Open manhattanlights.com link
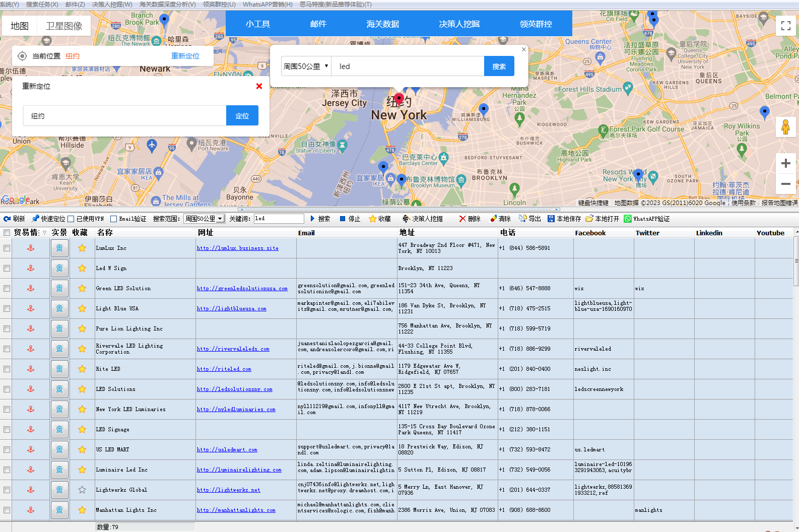 (x=236, y=510)
